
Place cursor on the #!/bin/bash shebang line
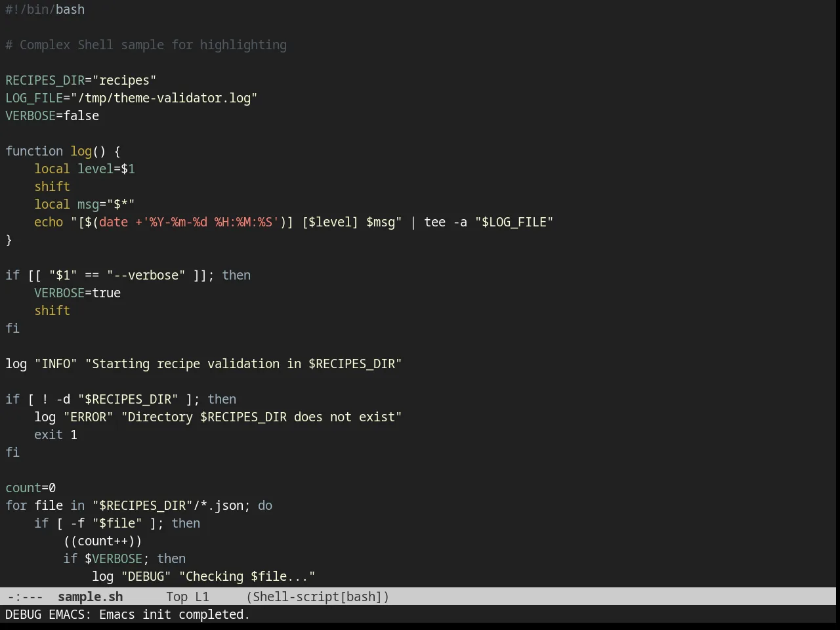pos(45,9)
